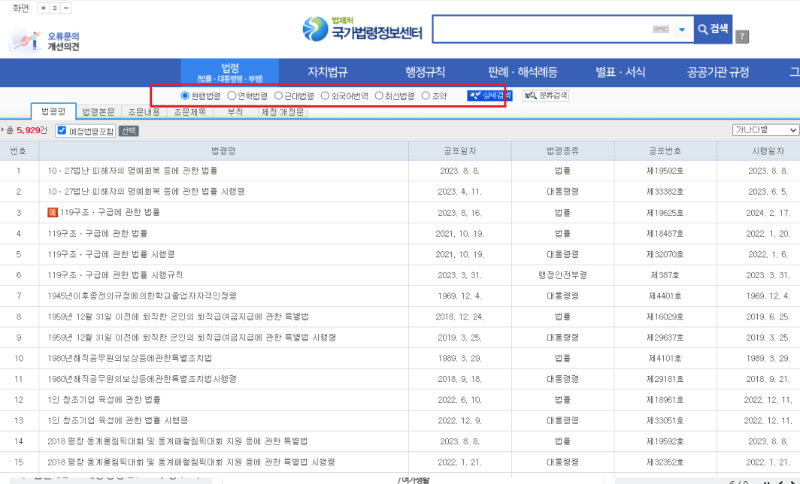
Task: Click publication number 제33382호
Action: (x=665, y=192)
